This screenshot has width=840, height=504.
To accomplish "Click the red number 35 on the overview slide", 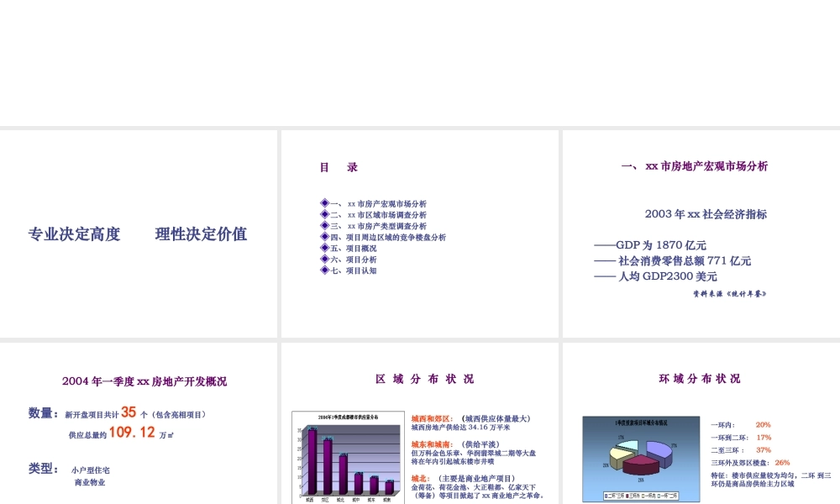I will click(130, 412).
